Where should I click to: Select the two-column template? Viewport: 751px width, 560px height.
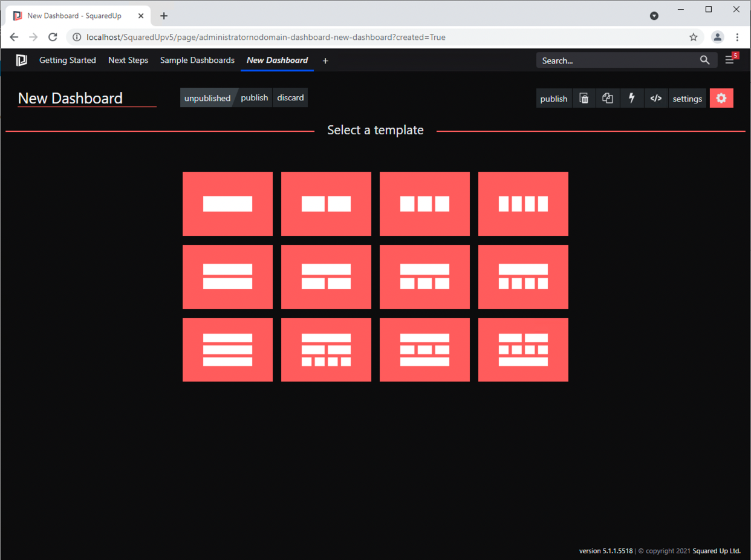[x=326, y=204]
